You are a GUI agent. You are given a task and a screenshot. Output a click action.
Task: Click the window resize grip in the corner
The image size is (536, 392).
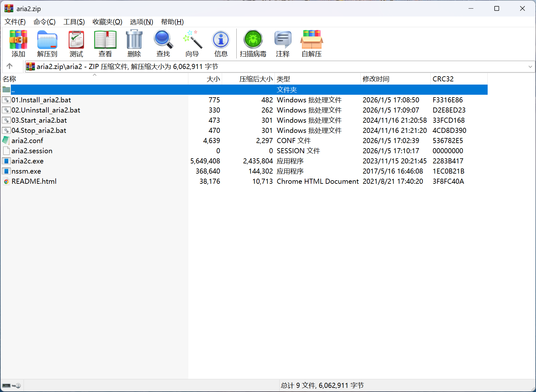click(x=533, y=389)
